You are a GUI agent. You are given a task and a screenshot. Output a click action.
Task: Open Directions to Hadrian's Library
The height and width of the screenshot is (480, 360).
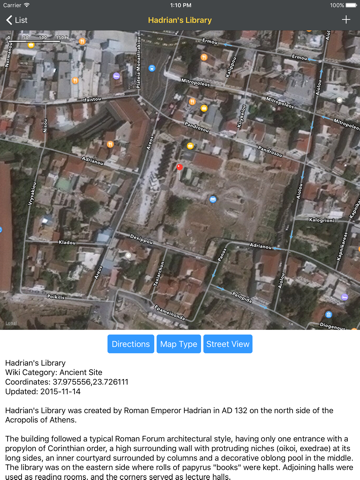131,344
